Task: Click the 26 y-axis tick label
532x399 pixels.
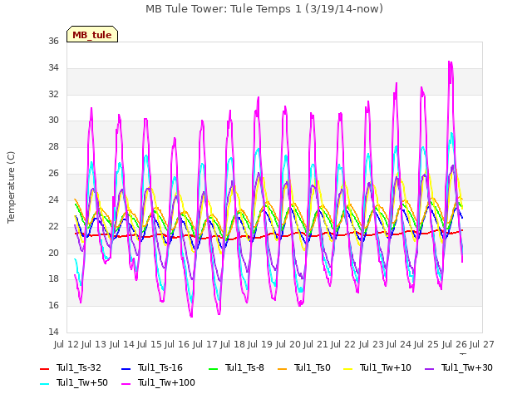Action: (x=53, y=174)
